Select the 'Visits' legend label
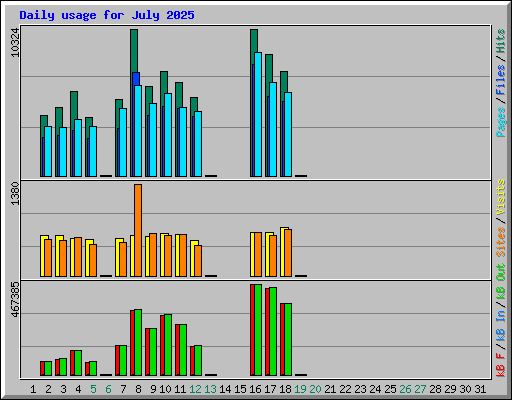Viewport: 512px width, 400px height. pyautogui.click(x=500, y=197)
